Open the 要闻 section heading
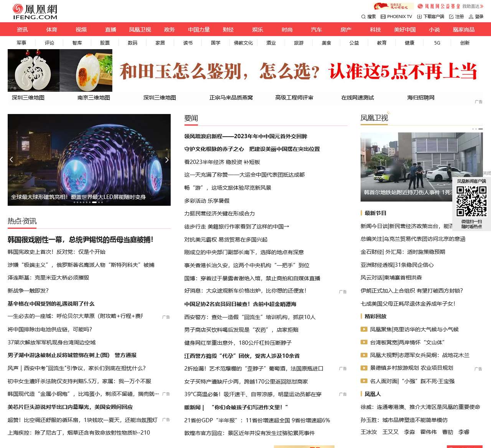This screenshot has height=448, width=491. (x=191, y=118)
